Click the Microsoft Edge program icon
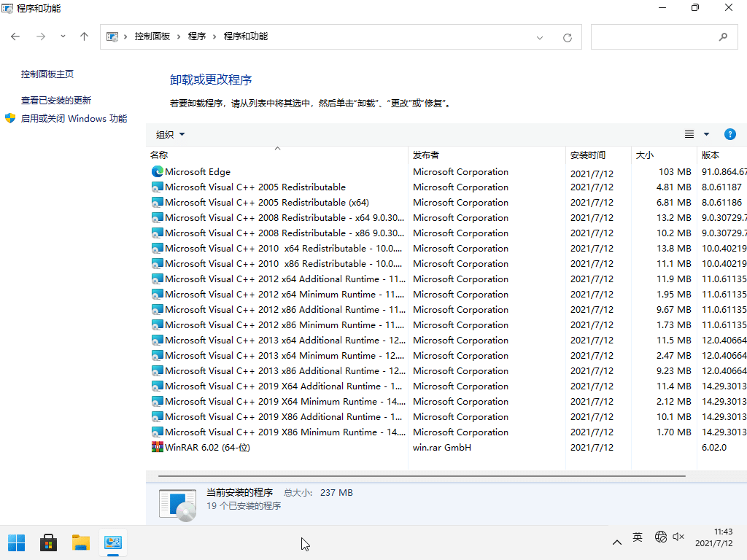Viewport: 747px width, 560px height. click(x=158, y=171)
